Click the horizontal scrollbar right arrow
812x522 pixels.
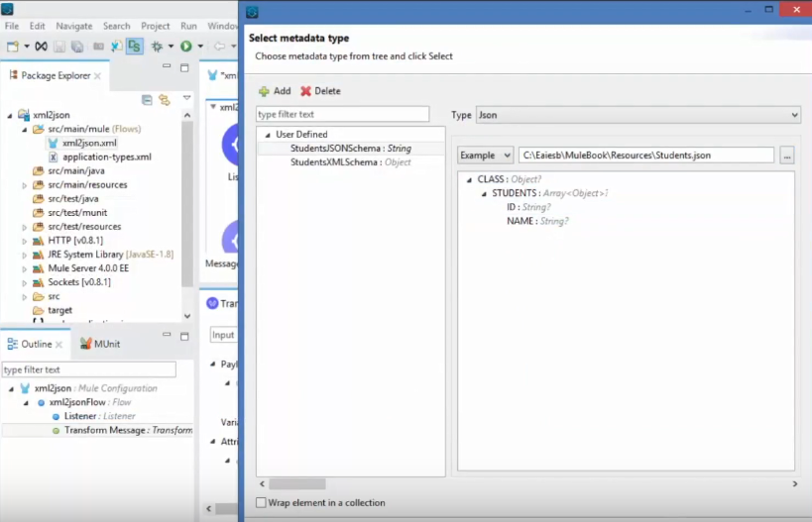click(x=792, y=483)
